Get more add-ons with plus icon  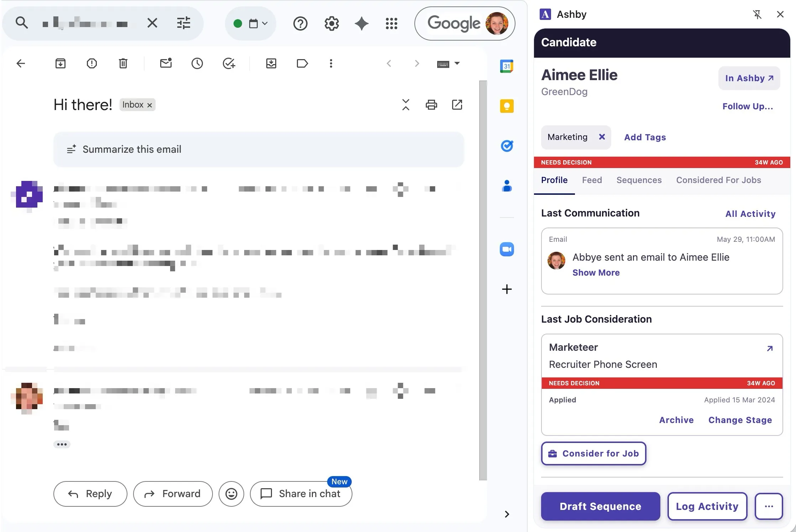click(x=507, y=289)
